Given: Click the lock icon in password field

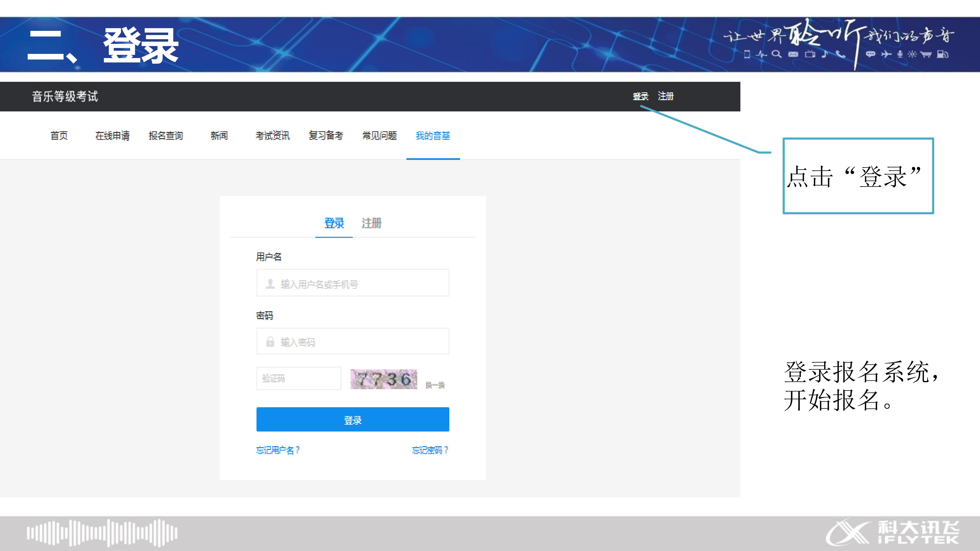Looking at the screenshot, I should coord(270,341).
